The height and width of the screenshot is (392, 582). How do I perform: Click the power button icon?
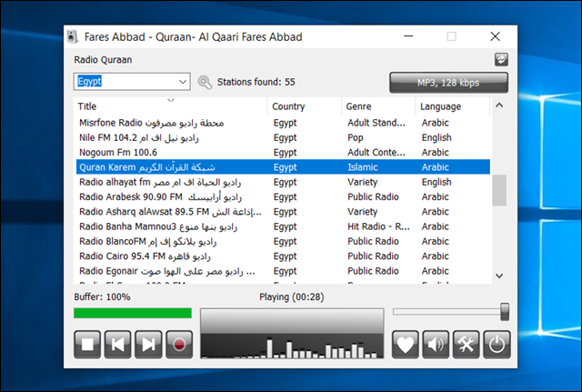497,345
